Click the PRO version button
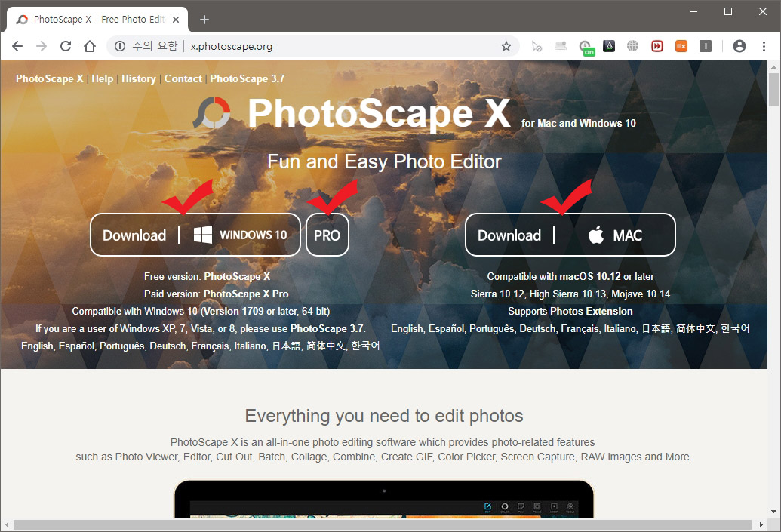Image resolution: width=781 pixels, height=532 pixels. 327,235
